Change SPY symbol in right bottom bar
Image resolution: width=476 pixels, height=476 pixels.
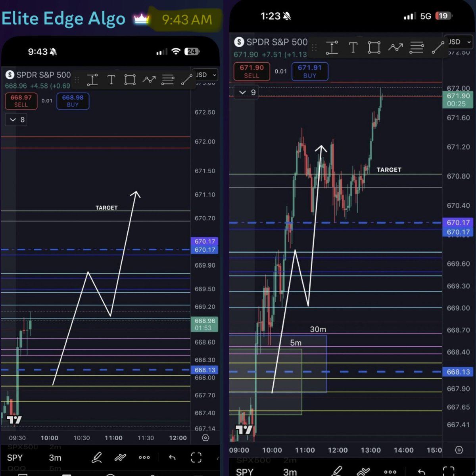(245, 472)
